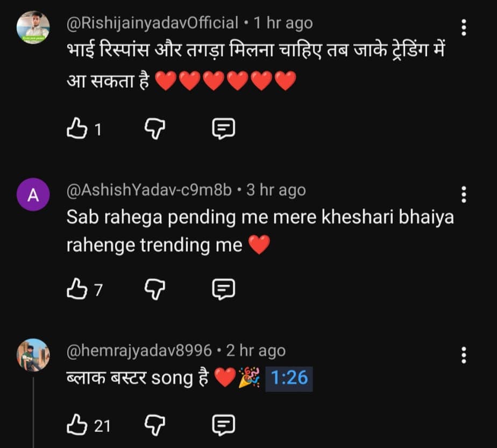Reply to @AshishYadav-c9m8b's comment
The image size is (497, 448).
224,289
